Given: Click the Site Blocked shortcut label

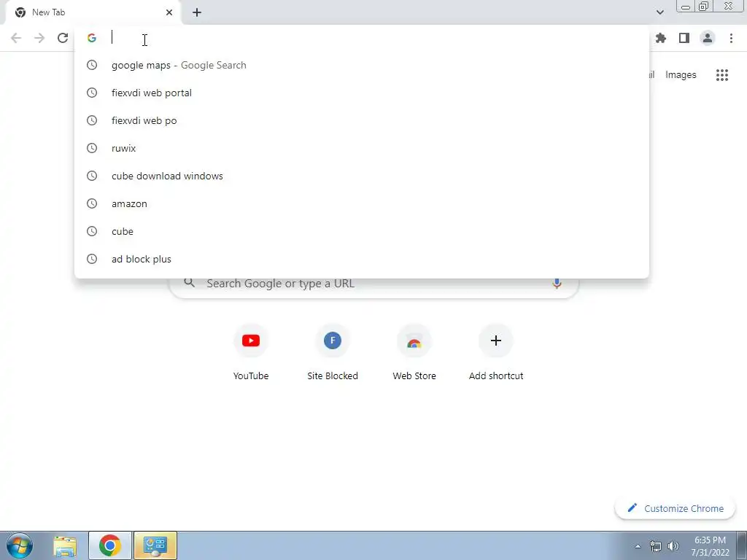Looking at the screenshot, I should click(x=333, y=376).
